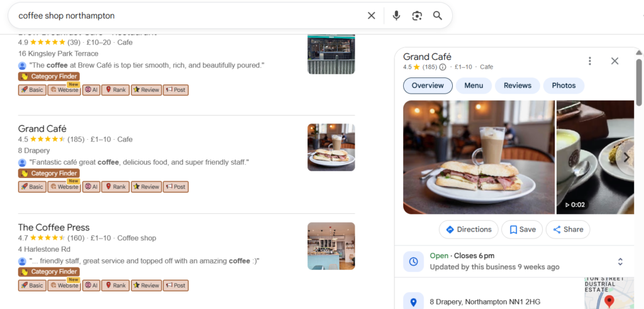Viewport: 644px width, 309px height.
Task: Click address '8 Drapery, Northampton NN1 2HG'
Action: (x=485, y=302)
